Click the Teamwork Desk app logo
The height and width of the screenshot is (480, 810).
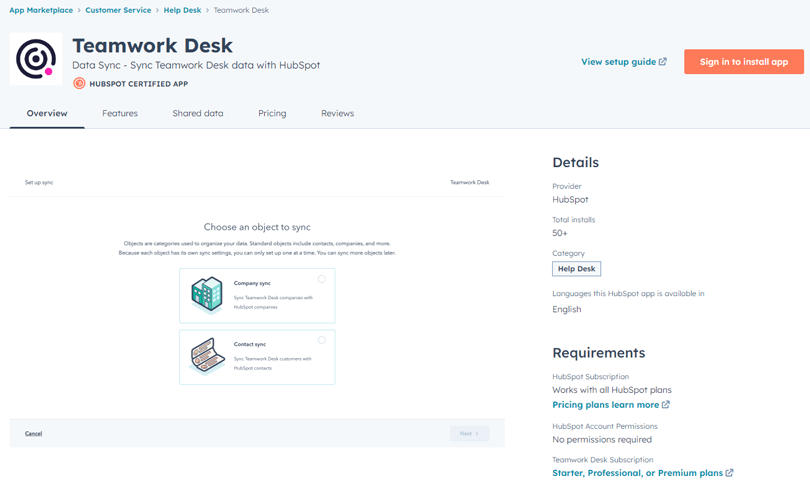[36, 59]
